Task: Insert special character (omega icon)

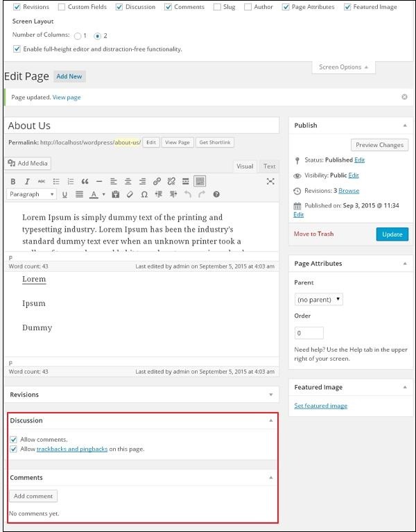Action: point(144,194)
